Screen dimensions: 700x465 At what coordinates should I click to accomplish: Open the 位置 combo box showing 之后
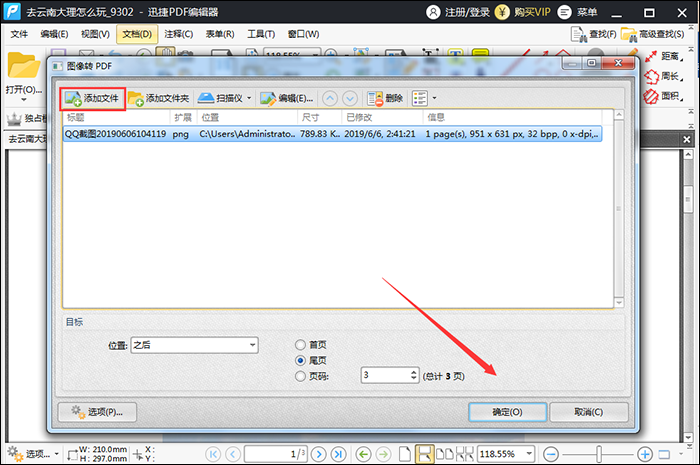click(x=194, y=345)
